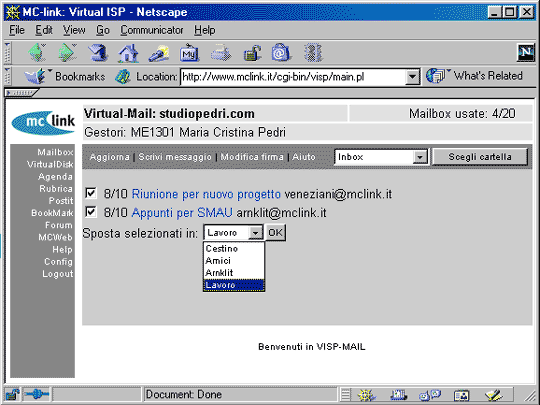Open Address Book icon in component bar
This screenshot has width=540, height=405.
coord(461,395)
